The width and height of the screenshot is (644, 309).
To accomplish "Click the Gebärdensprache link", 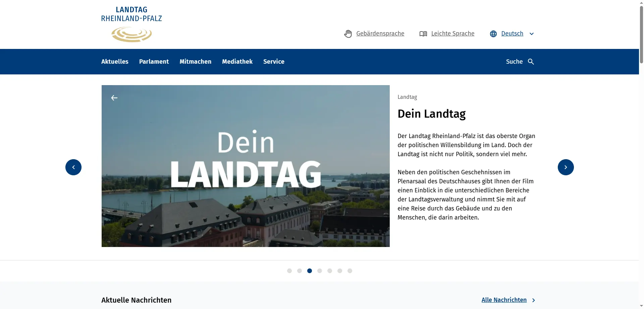I will tap(380, 34).
